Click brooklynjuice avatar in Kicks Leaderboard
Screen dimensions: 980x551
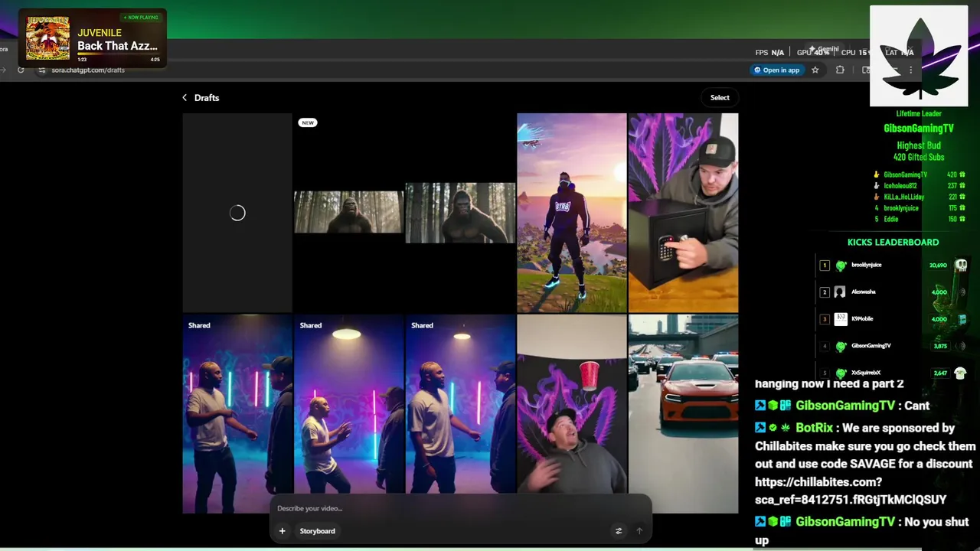(x=841, y=266)
